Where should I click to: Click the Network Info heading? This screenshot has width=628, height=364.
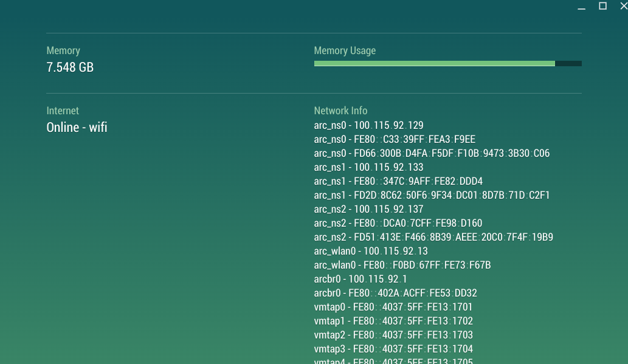click(340, 111)
